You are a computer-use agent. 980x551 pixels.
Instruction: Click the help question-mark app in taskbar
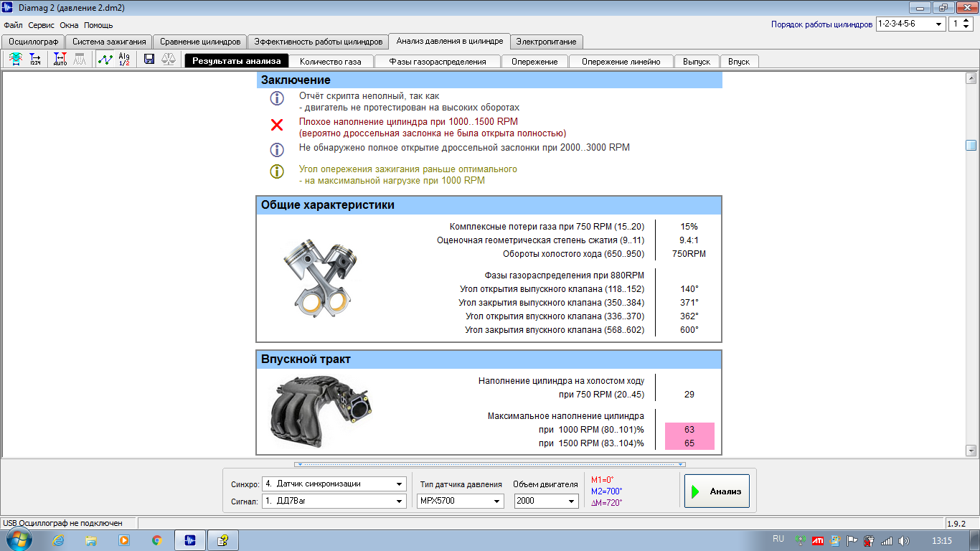[x=223, y=540]
